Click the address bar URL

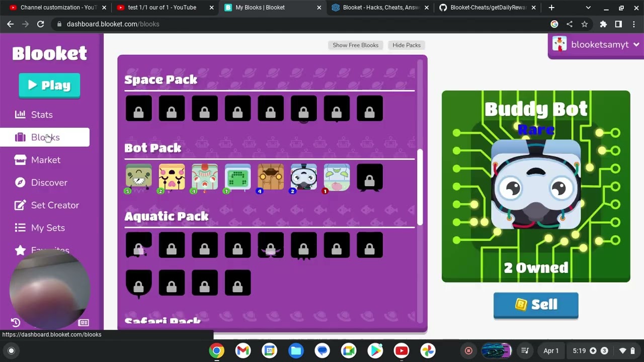[113, 24]
